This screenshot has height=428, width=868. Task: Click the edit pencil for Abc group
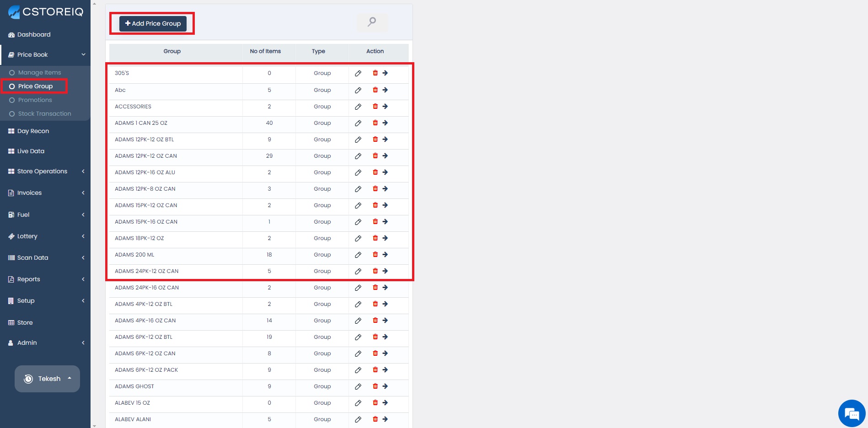(x=358, y=90)
